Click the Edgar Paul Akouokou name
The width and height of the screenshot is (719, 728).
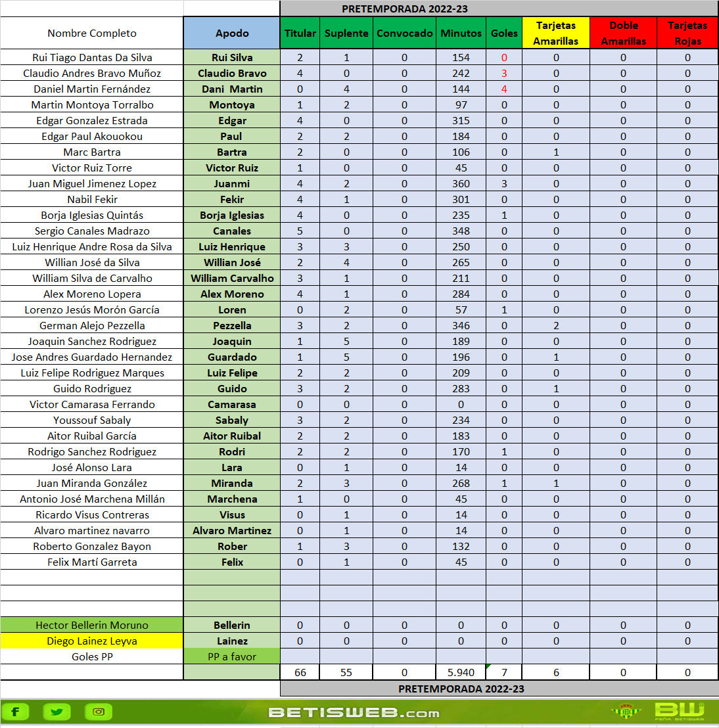coord(92,137)
